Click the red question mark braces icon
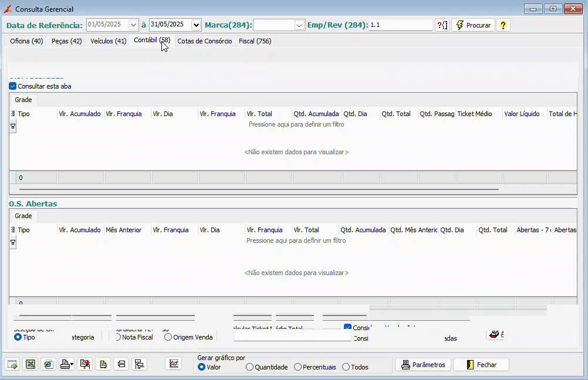Viewport: 588px width, 380px height. 442,25
